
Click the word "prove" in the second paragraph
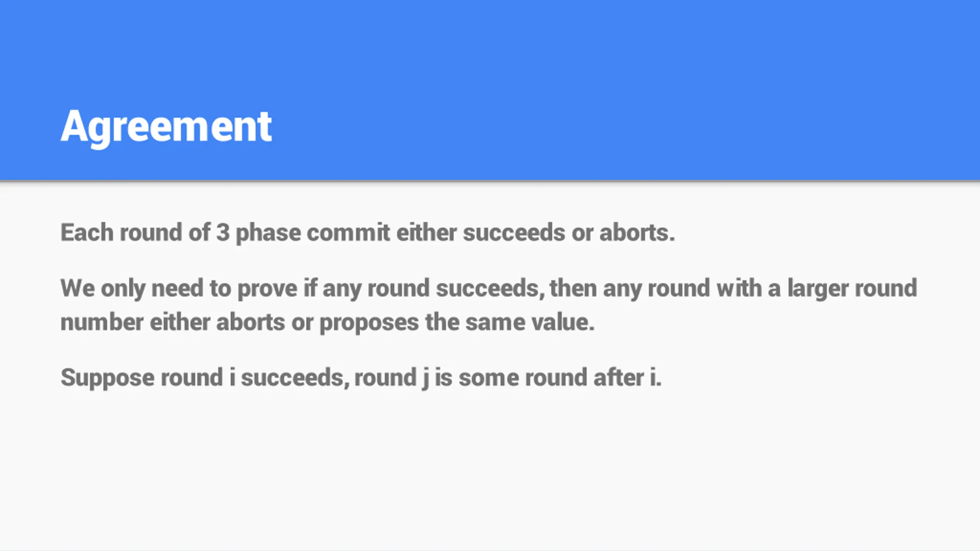point(267,289)
